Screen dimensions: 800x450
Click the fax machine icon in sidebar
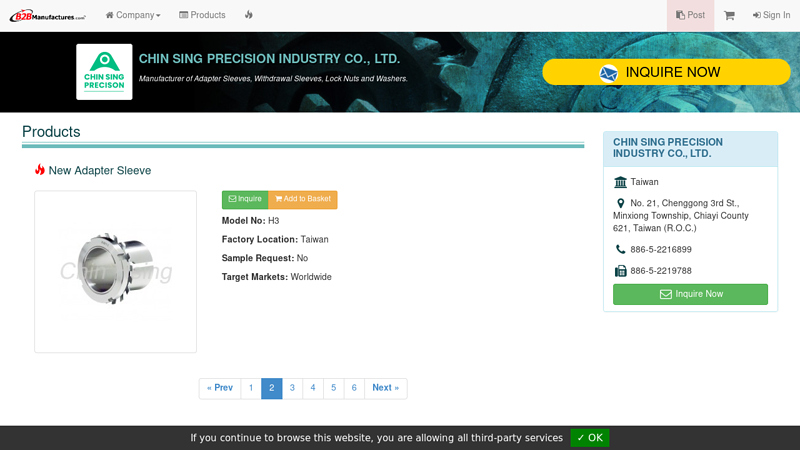point(620,271)
